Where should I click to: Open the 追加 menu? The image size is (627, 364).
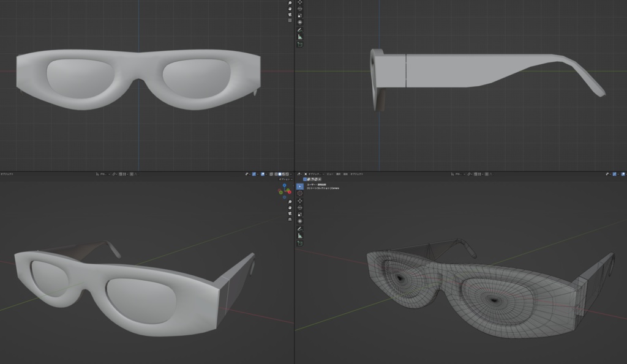(x=346, y=174)
